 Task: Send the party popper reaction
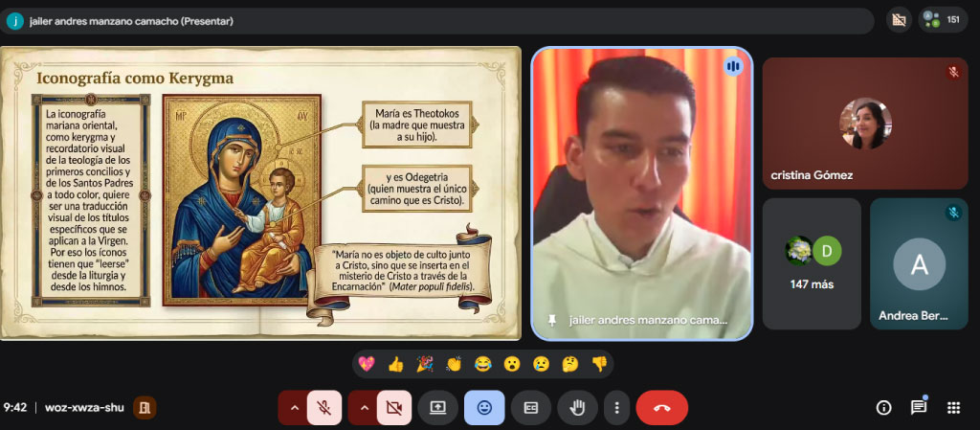tap(425, 364)
